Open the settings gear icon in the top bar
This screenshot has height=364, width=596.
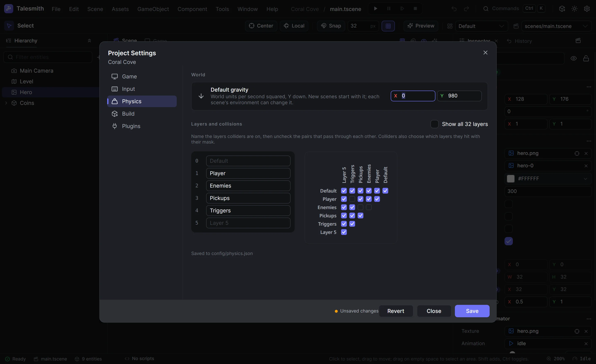(587, 9)
